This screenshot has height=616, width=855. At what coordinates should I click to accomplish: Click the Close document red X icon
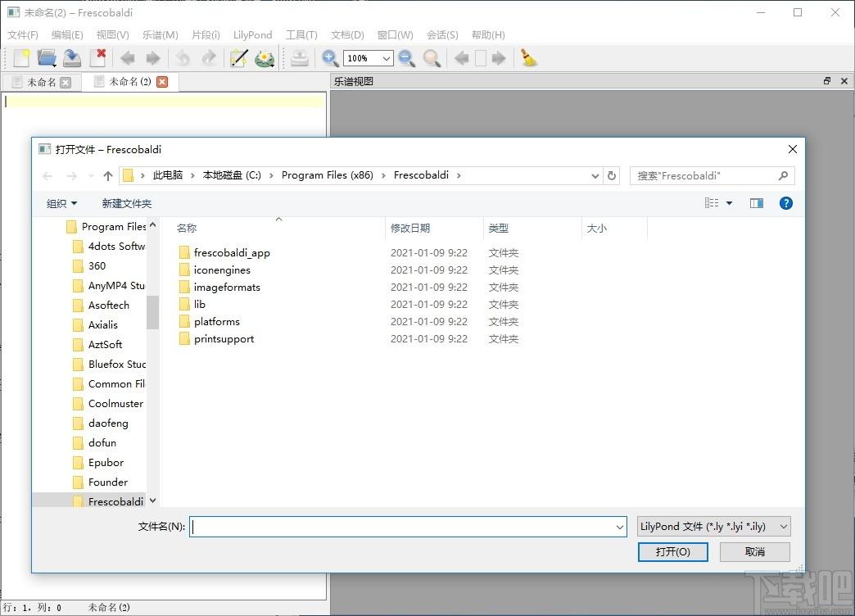pos(98,58)
